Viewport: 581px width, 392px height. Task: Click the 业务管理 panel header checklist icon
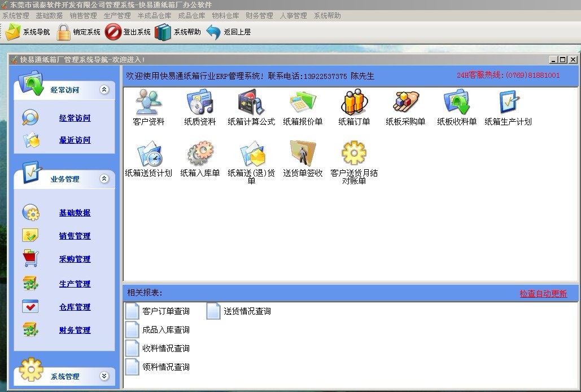point(32,172)
